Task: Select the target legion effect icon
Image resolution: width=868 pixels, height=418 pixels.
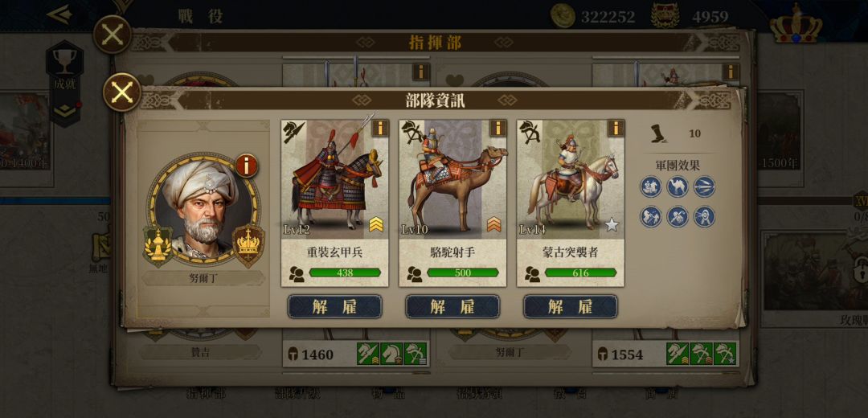Action: pos(704,216)
